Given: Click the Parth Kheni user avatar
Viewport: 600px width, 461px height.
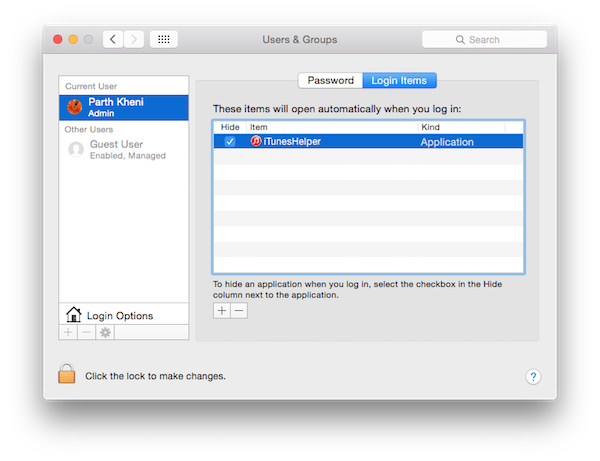Looking at the screenshot, I should pos(75,107).
